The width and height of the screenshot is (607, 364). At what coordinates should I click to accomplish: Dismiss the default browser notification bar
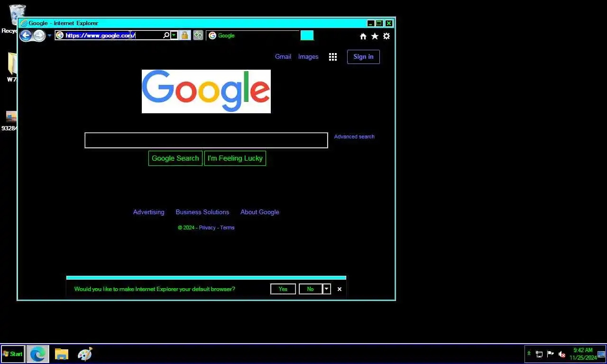click(x=340, y=289)
